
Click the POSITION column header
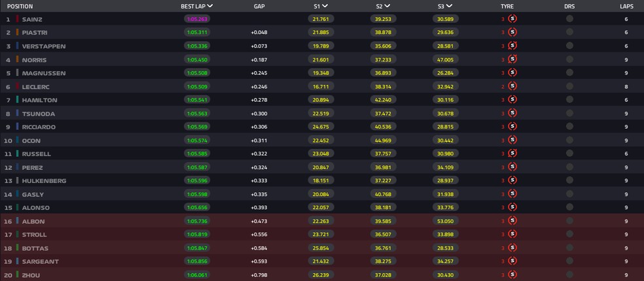point(20,7)
